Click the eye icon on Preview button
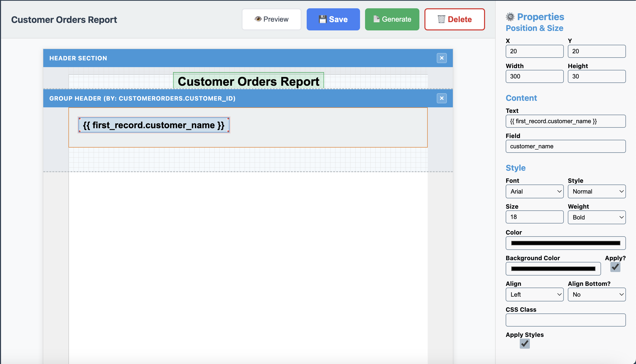Viewport: 636px width, 364px height. pos(258,19)
